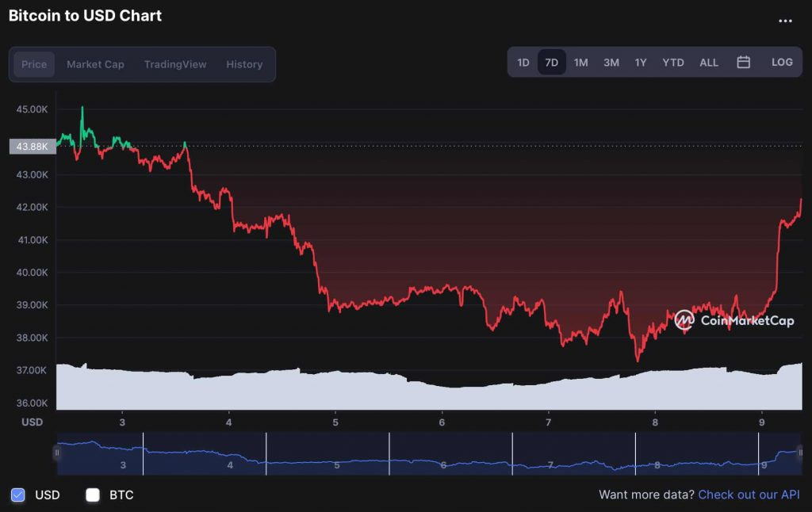Image resolution: width=812 pixels, height=512 pixels.
Task: Switch to the Market Cap tab
Action: (95, 64)
